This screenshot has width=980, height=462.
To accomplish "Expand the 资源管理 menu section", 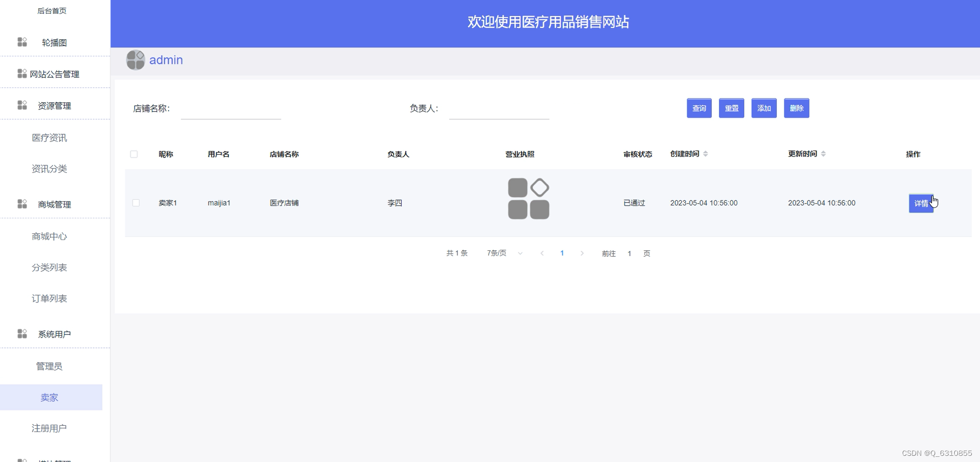I will [55, 105].
